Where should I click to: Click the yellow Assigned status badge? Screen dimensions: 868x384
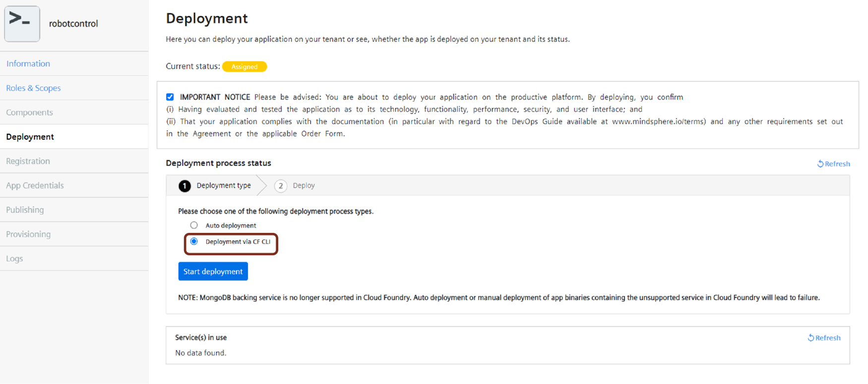click(x=245, y=66)
